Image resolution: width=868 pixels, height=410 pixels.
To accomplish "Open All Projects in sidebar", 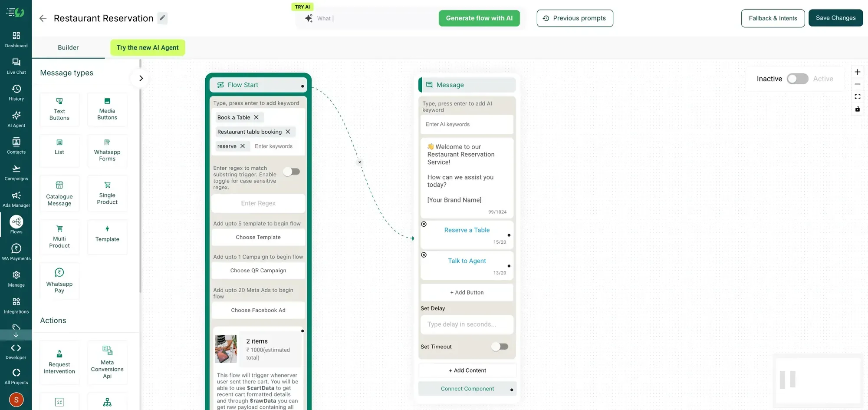I will [x=16, y=377].
